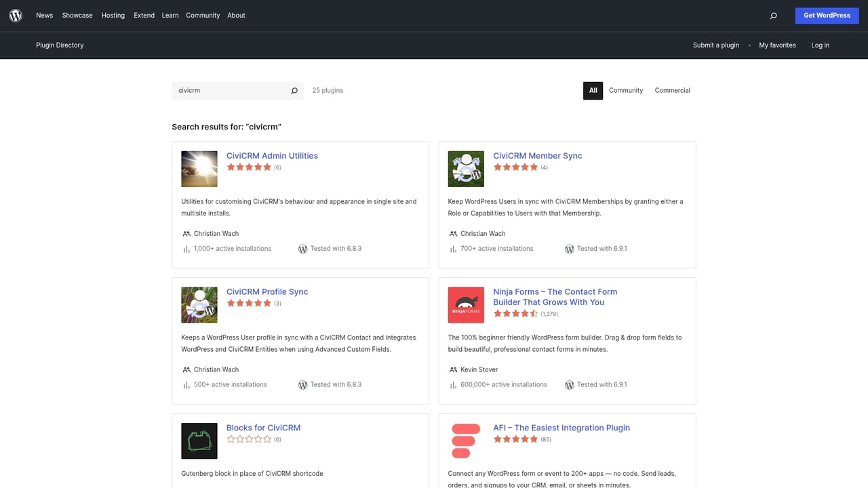The image size is (868, 488).
Task: Click the magnifier icon in the plugin search field
Action: pos(294,90)
